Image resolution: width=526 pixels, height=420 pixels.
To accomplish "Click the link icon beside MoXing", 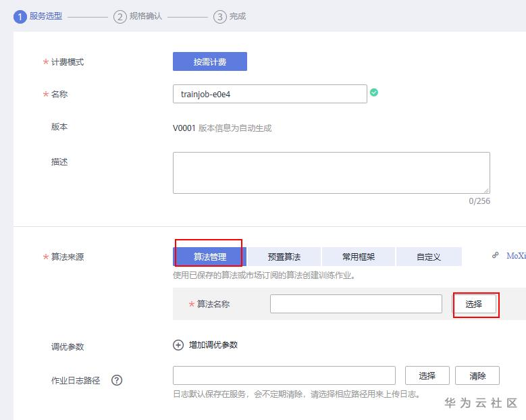I will point(495,255).
